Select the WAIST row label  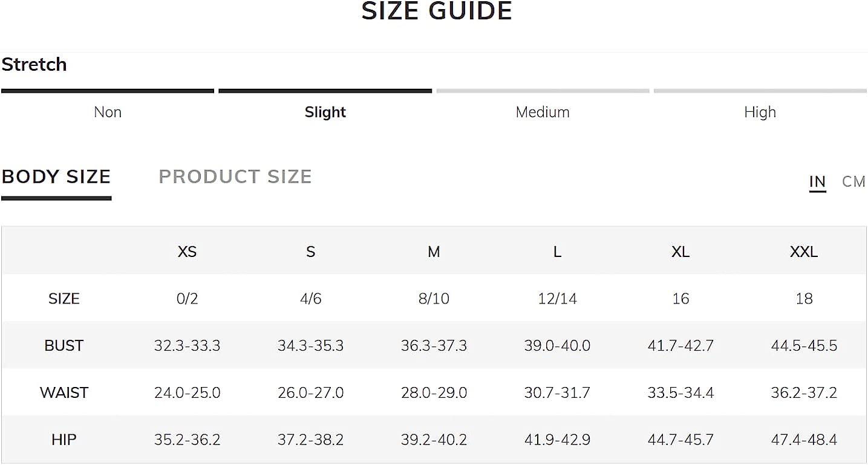point(64,392)
